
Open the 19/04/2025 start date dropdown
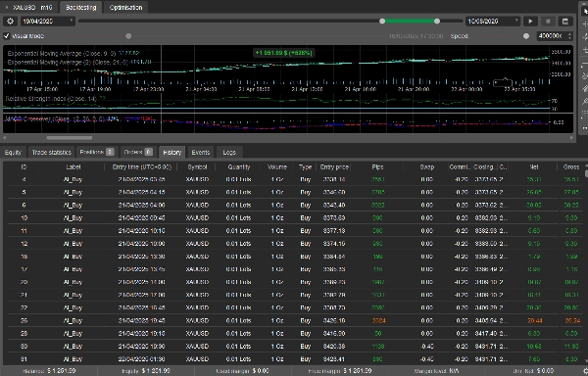click(48, 22)
